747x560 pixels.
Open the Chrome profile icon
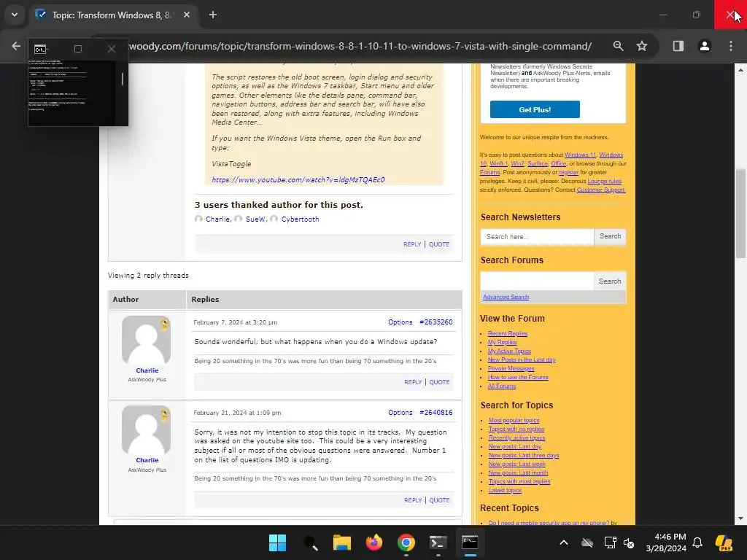704,46
